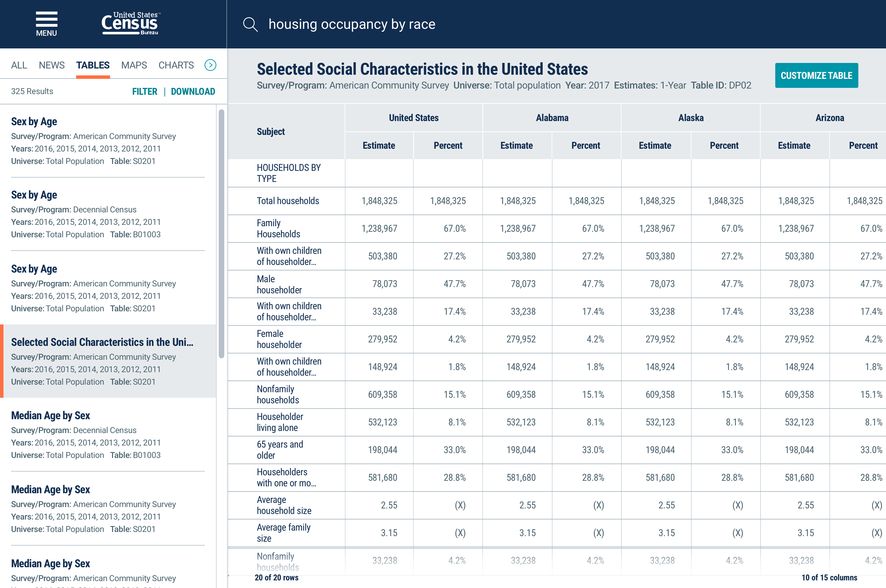The width and height of the screenshot is (886, 588).
Task: Click the Total households row label
Action: (288, 201)
